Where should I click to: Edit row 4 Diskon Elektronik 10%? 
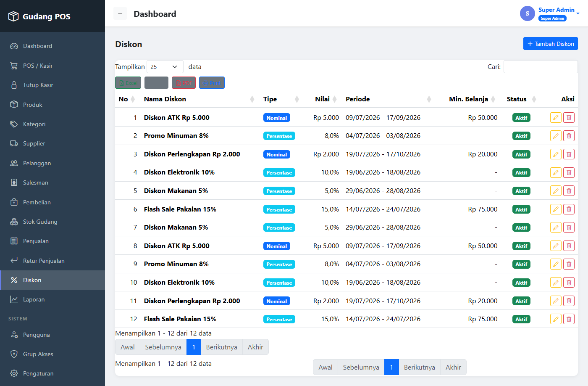point(556,172)
